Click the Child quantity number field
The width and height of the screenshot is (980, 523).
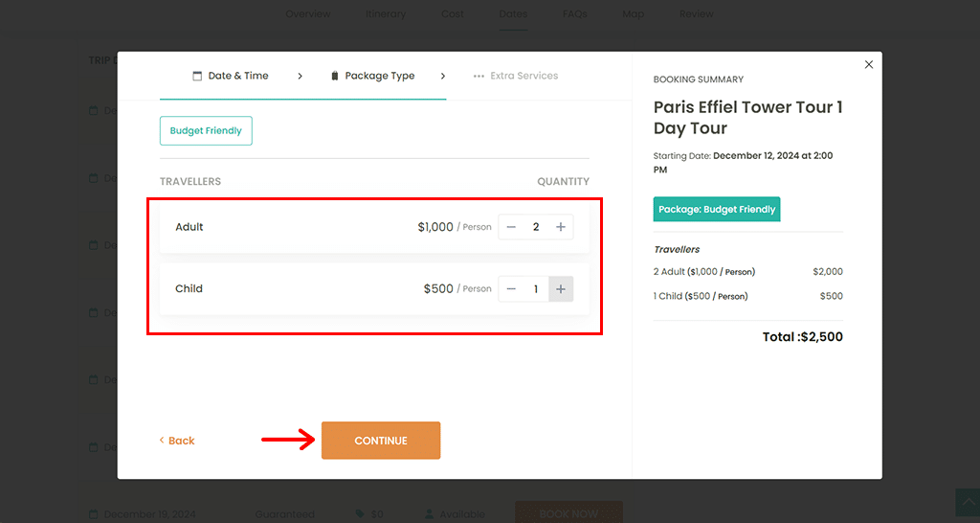coord(536,288)
